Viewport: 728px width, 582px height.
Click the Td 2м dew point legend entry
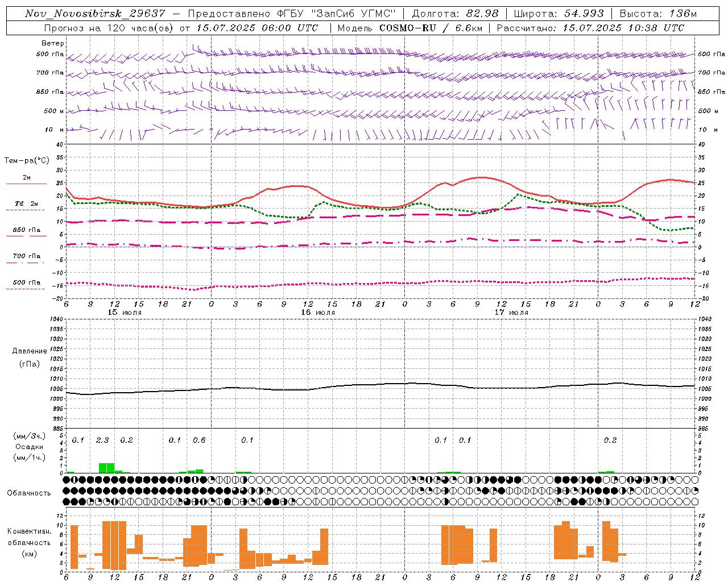point(27,203)
